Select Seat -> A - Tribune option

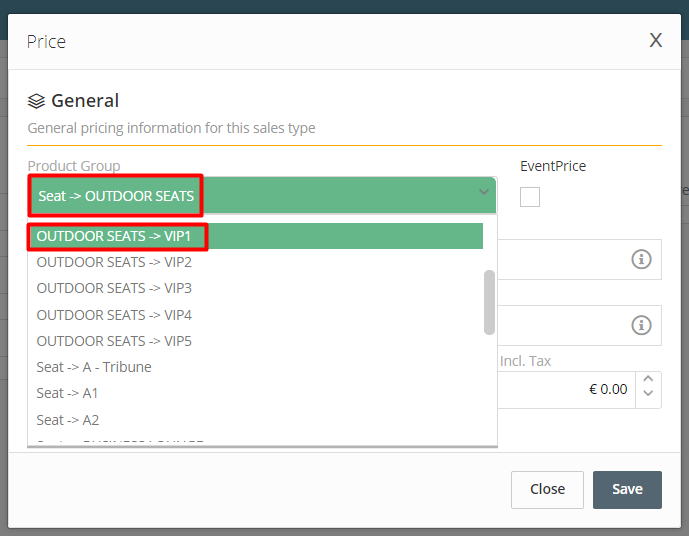click(x=255, y=367)
